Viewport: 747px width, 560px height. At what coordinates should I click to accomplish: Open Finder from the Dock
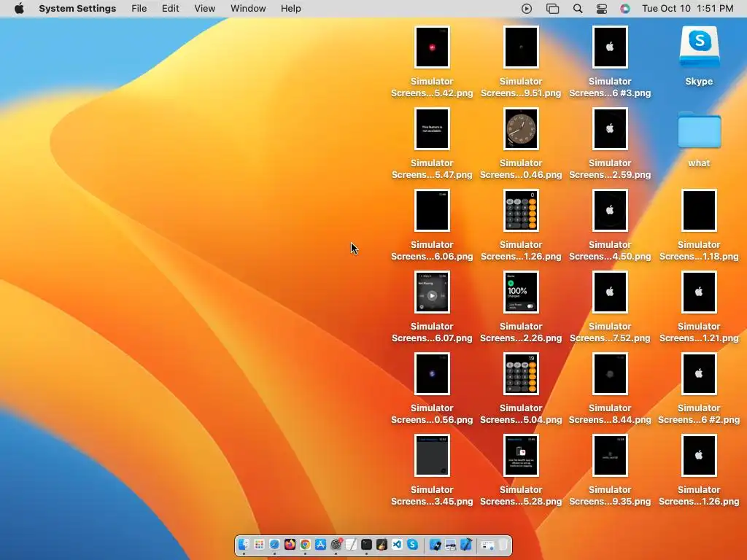tap(244, 544)
